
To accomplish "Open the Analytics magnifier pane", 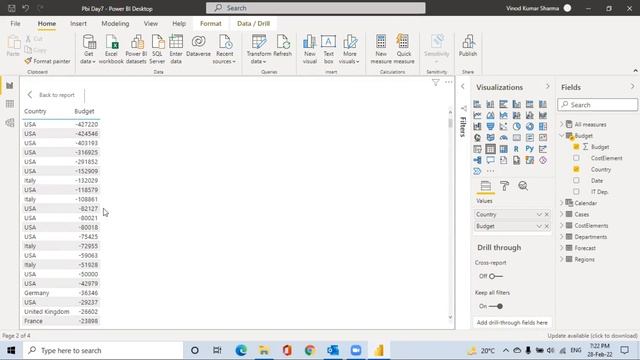I will tap(523, 186).
